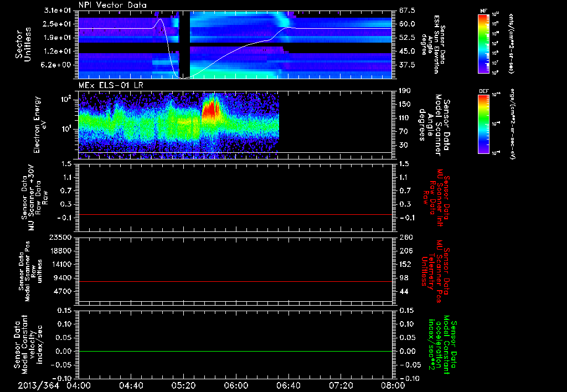Click the red line in the Scanner Pos panel
Image resolution: width=567 pixels, height=392 pixels.
tap(235, 281)
